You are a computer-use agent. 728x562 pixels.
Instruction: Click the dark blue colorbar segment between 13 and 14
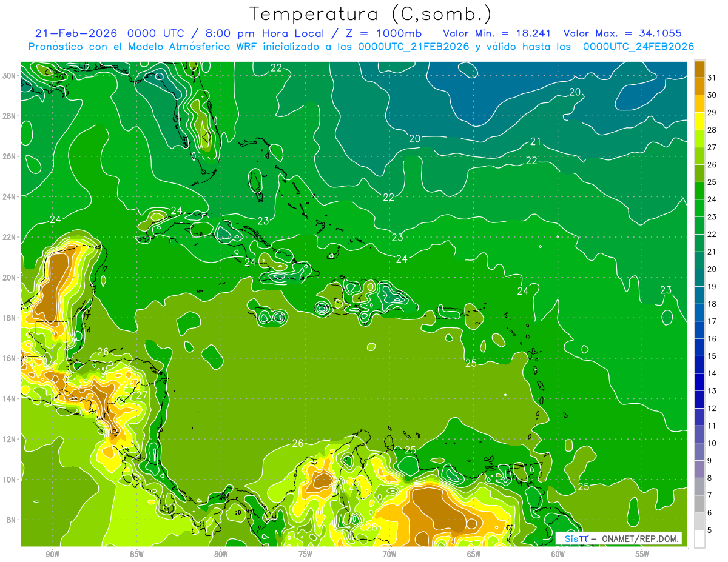click(699, 383)
